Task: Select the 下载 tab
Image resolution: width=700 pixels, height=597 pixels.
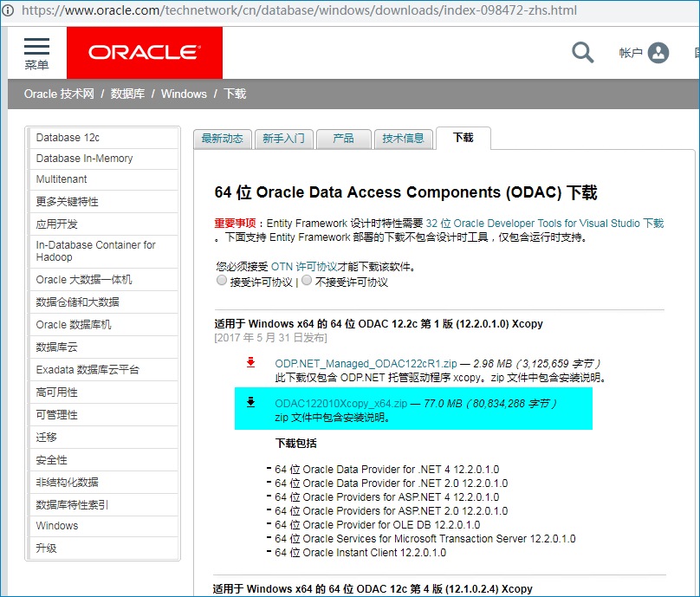Action: point(463,138)
